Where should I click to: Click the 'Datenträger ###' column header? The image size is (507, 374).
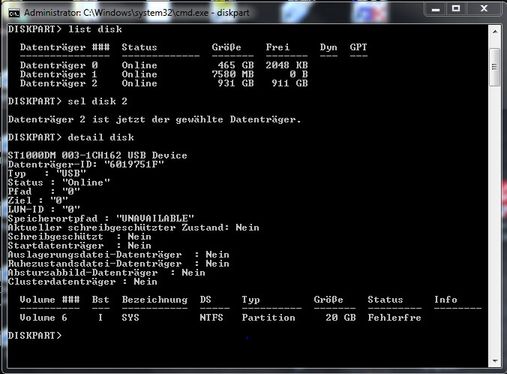tap(65, 47)
